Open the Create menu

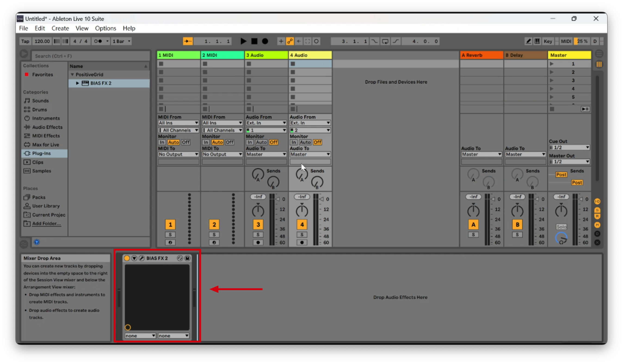60,28
